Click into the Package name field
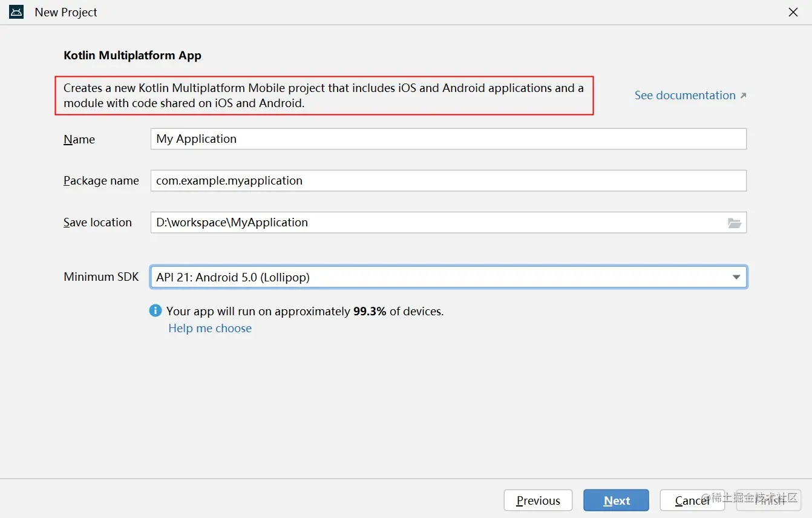 coord(448,181)
